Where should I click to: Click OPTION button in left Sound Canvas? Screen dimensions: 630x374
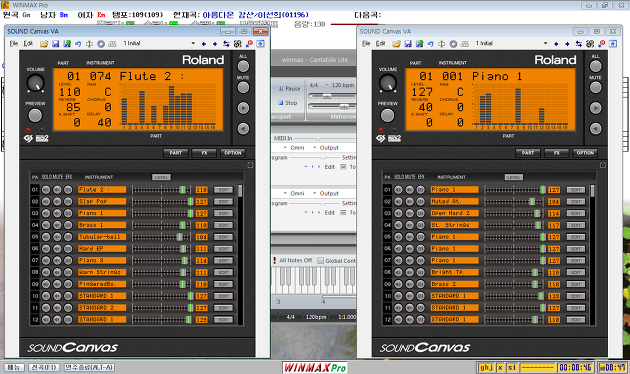coord(233,153)
